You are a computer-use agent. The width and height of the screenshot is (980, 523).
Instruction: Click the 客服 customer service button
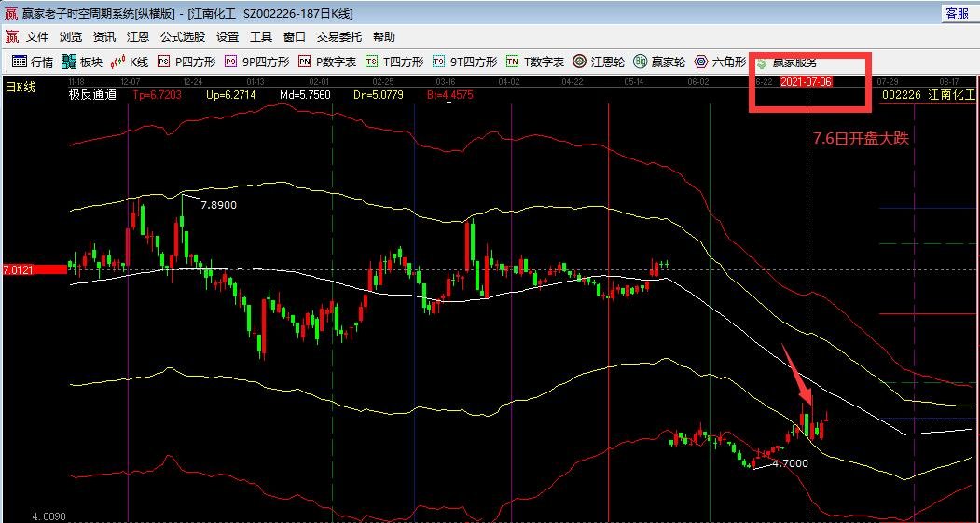(x=958, y=13)
